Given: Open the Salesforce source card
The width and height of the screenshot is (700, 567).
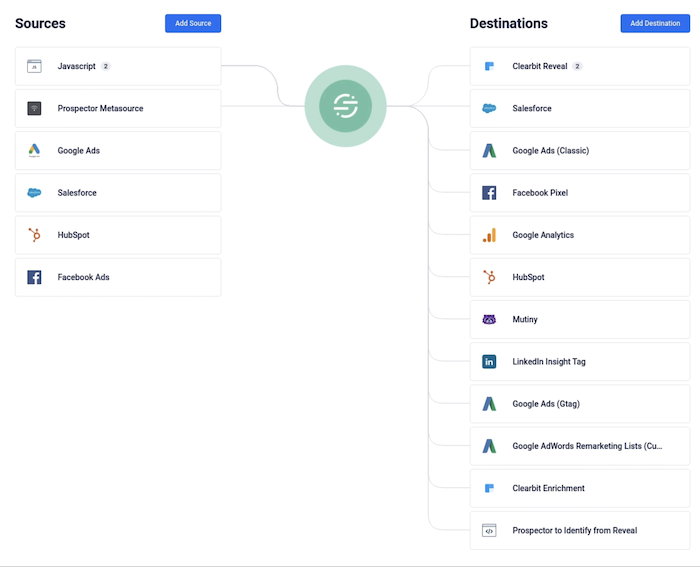Looking at the screenshot, I should 118,193.
